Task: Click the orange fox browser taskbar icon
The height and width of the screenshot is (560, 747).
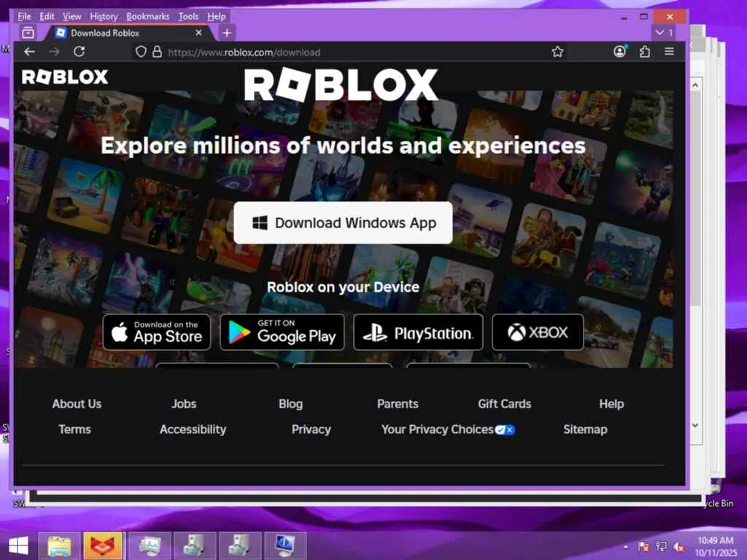Action: pyautogui.click(x=103, y=545)
